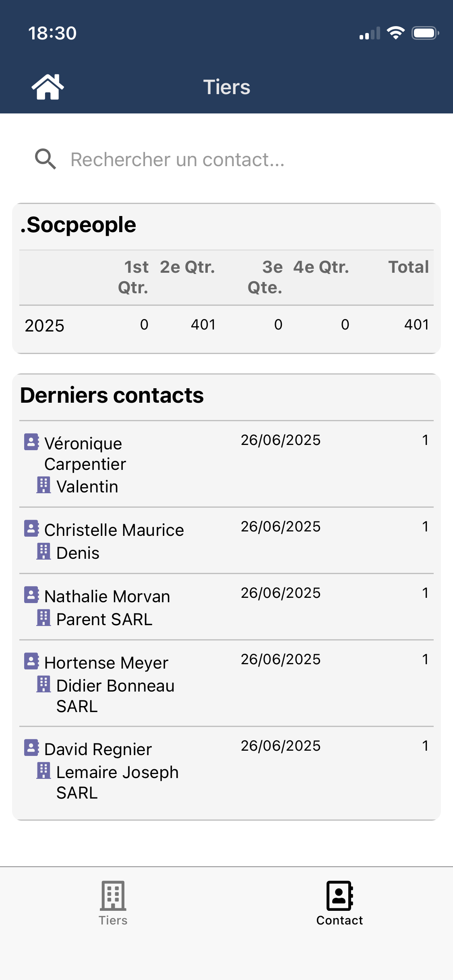Screen dimensions: 453x980
Task: Open David Regnier contact link
Action: point(98,749)
